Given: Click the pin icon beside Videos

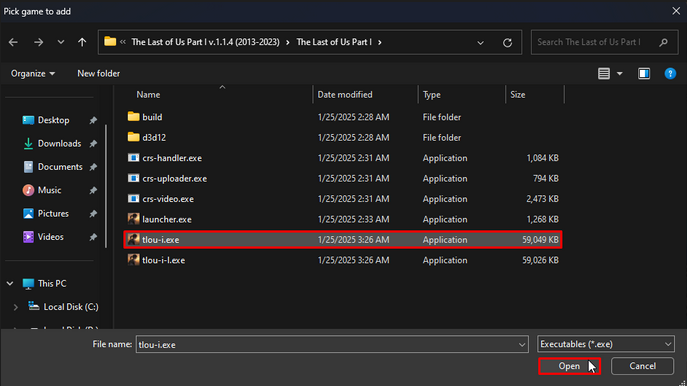Looking at the screenshot, I should (x=93, y=237).
